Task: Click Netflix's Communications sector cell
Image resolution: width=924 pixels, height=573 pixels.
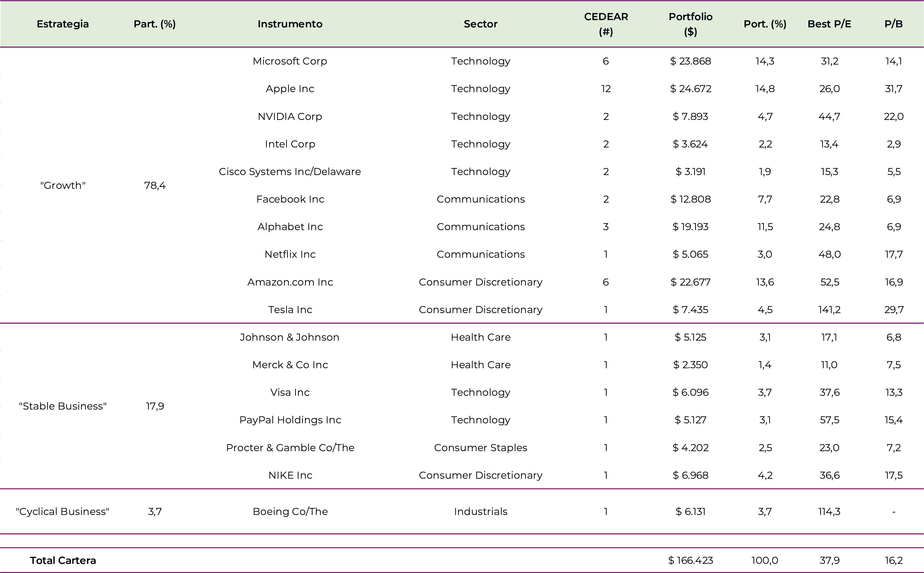Action: [480, 254]
